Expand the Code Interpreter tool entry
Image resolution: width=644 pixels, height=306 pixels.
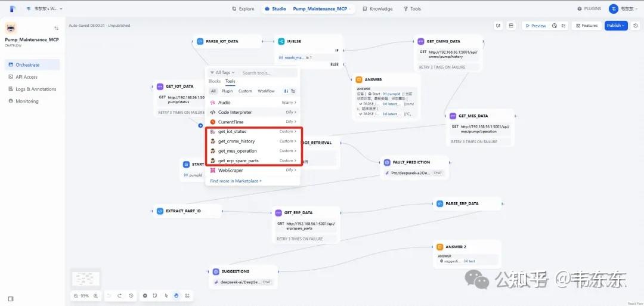coord(253,112)
